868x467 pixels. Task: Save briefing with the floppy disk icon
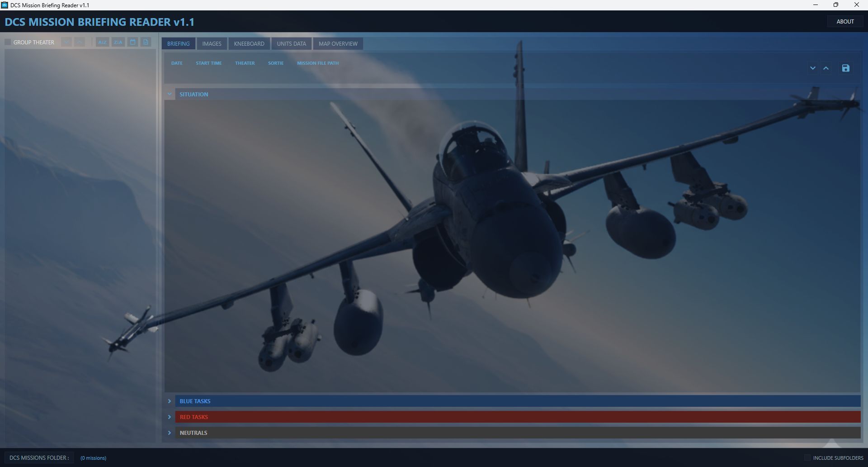(846, 68)
